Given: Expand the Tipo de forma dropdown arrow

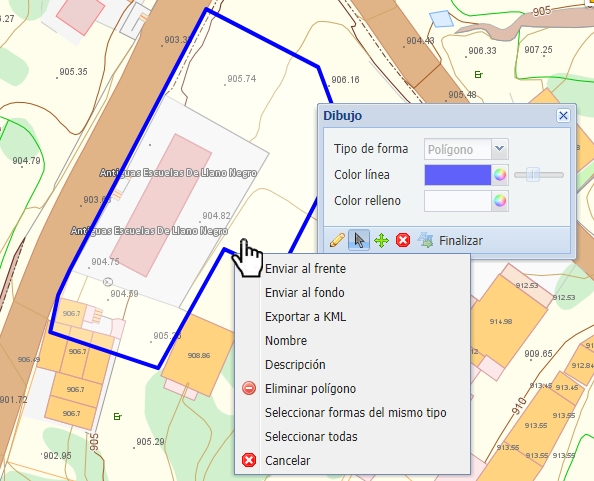Looking at the screenshot, I should 500,149.
